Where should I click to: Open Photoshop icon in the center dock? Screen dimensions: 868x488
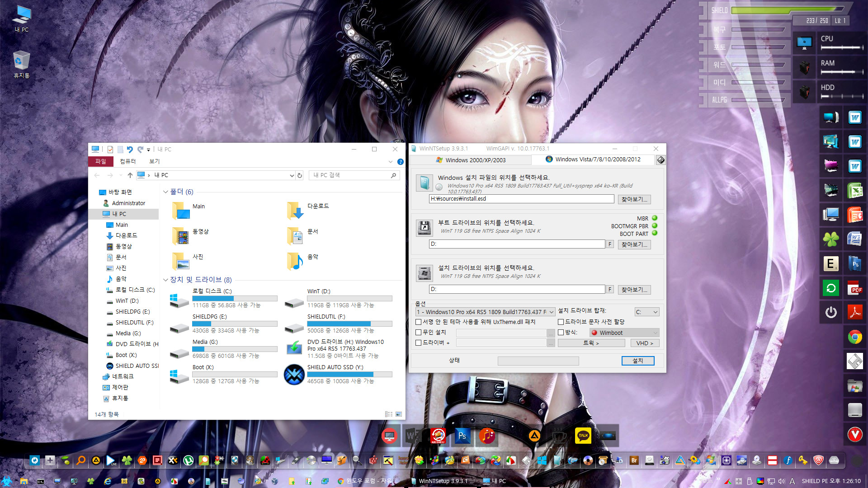click(x=462, y=436)
